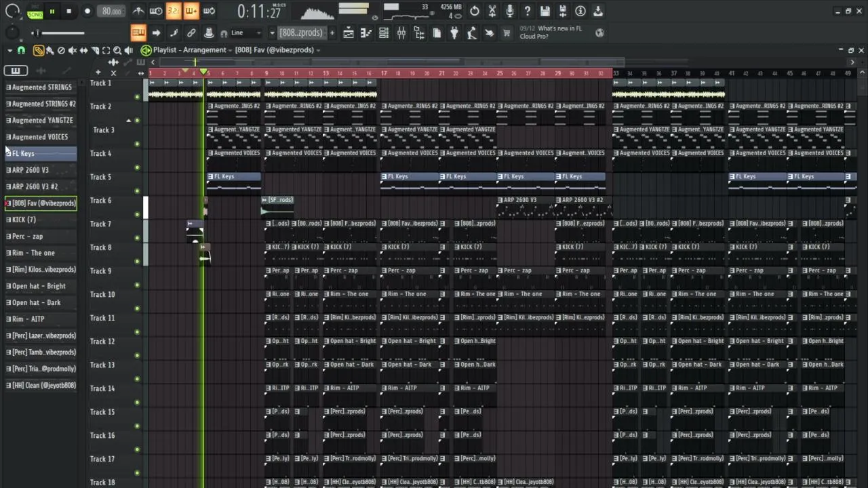The image size is (868, 488).
Task: Toggle the countdown before recording button
Action: tap(174, 11)
